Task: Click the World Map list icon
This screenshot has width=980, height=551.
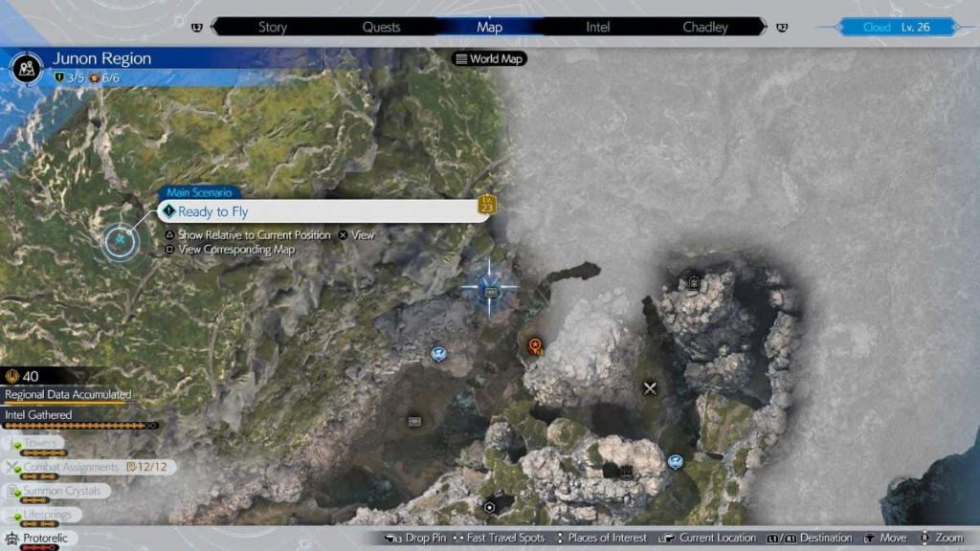Action: point(461,58)
